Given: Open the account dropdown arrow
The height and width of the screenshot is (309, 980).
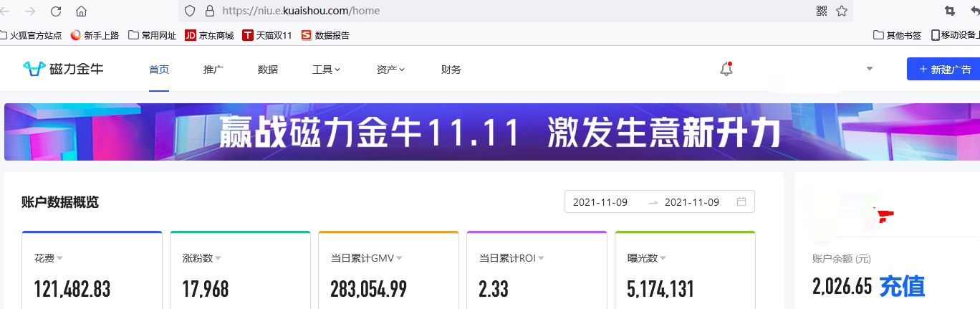Looking at the screenshot, I should tap(870, 69).
